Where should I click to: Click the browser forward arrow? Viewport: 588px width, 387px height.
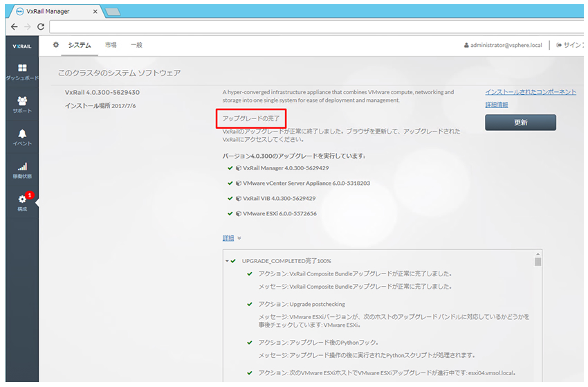click(x=28, y=26)
